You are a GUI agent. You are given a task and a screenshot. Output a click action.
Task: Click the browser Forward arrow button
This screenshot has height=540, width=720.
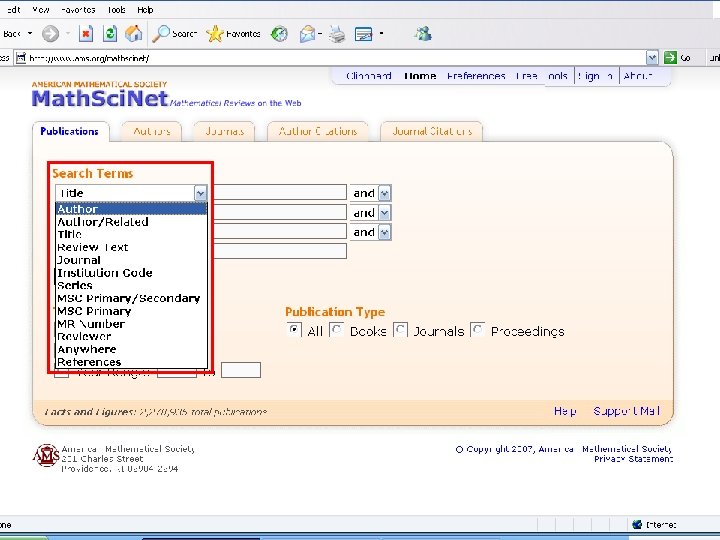click(x=51, y=34)
